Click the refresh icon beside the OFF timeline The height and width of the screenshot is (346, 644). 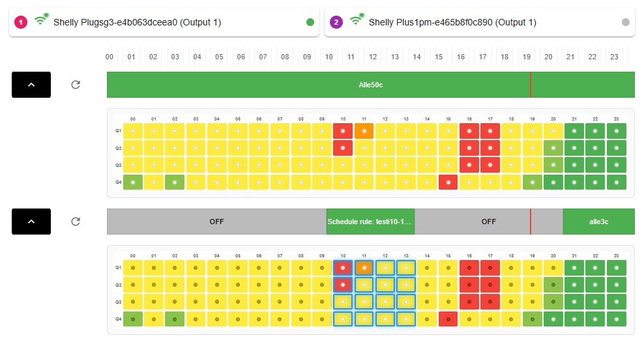[76, 222]
